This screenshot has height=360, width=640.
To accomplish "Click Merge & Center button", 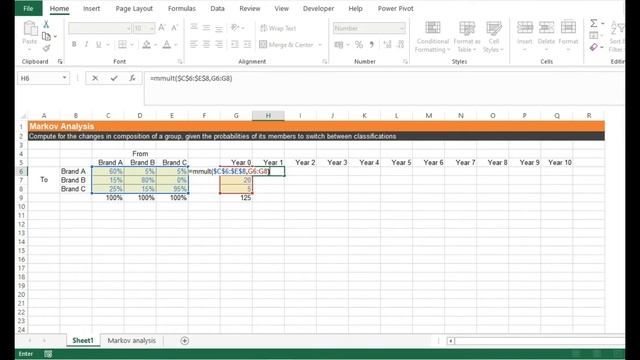I will tap(287, 44).
